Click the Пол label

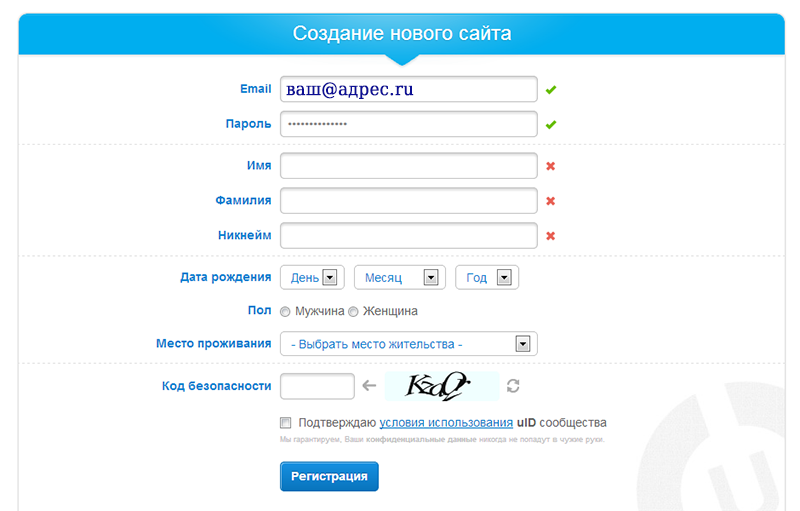(x=260, y=310)
